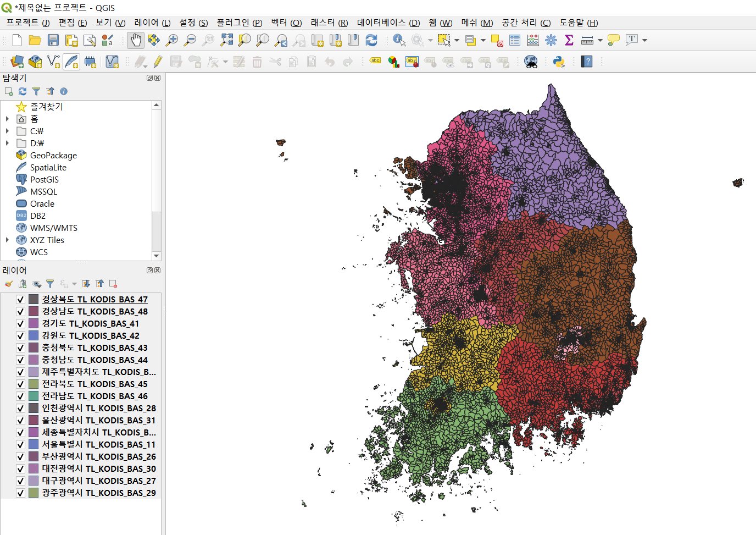This screenshot has width=756, height=535.
Task: Open the measure tool dropdown arrow
Action: click(x=601, y=40)
